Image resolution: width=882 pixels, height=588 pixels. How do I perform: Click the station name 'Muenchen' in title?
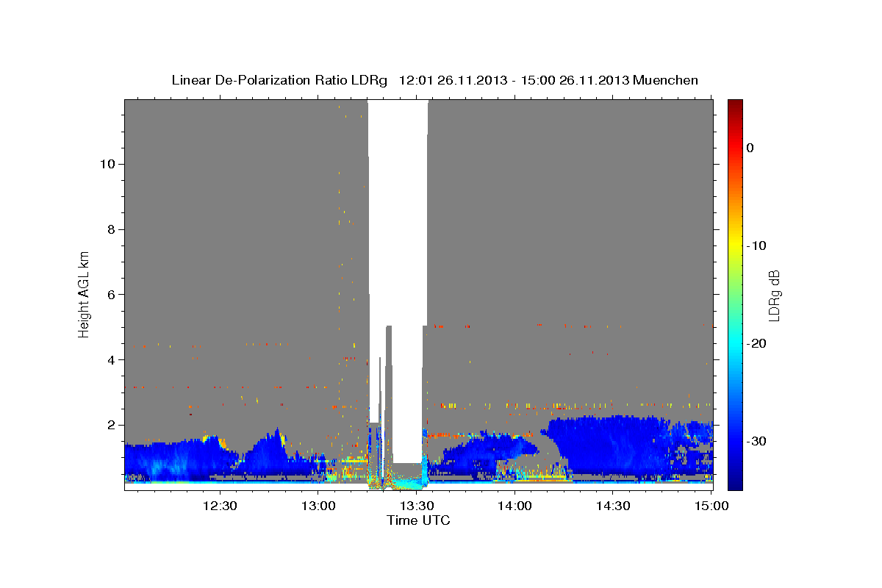[666, 80]
